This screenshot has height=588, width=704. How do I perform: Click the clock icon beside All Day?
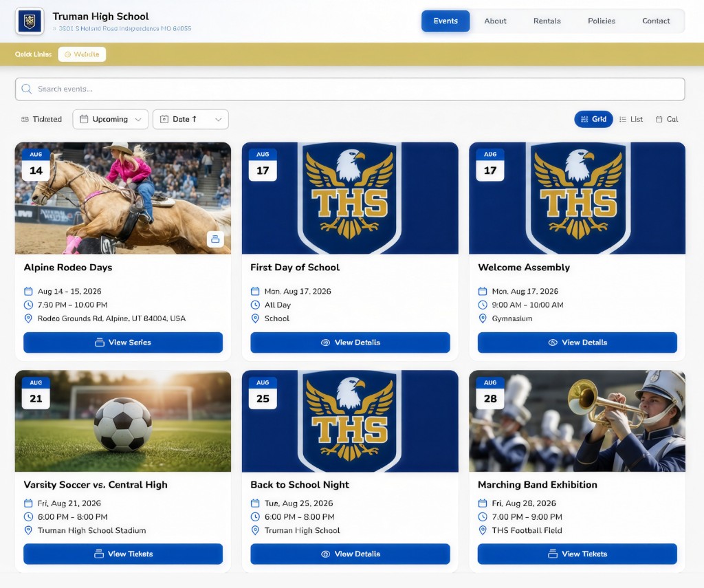(255, 305)
